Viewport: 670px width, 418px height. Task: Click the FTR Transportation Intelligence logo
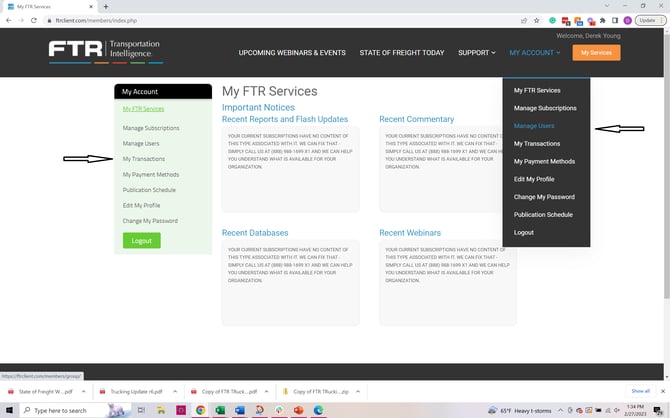coord(106,52)
